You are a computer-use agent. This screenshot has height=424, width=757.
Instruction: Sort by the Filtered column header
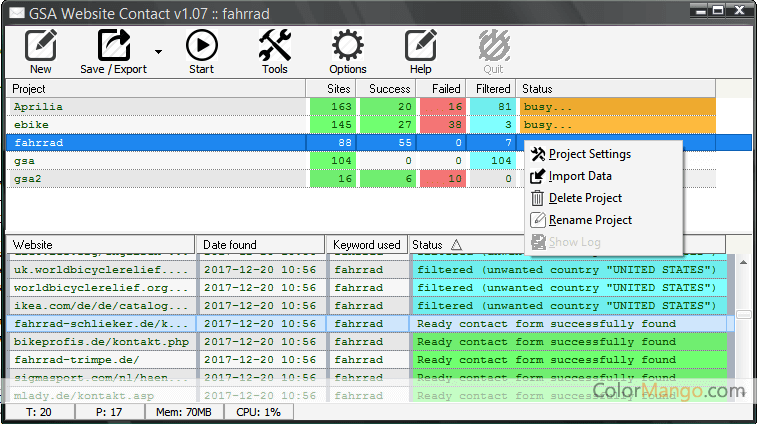coord(491,89)
